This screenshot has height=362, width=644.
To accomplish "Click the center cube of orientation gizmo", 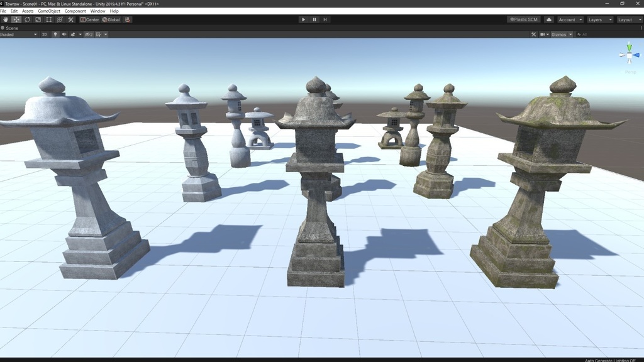I will [x=629, y=55].
